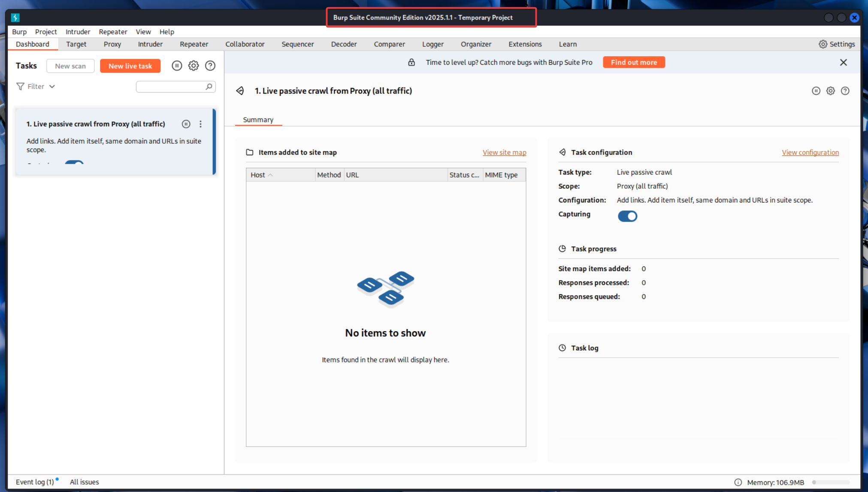
Task: Open the Logger tab
Action: click(433, 44)
